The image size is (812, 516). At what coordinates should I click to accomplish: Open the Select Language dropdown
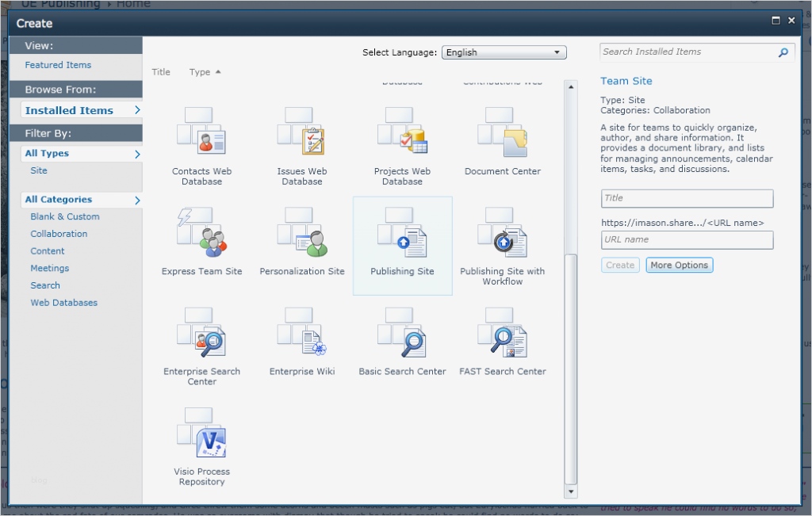tap(504, 52)
